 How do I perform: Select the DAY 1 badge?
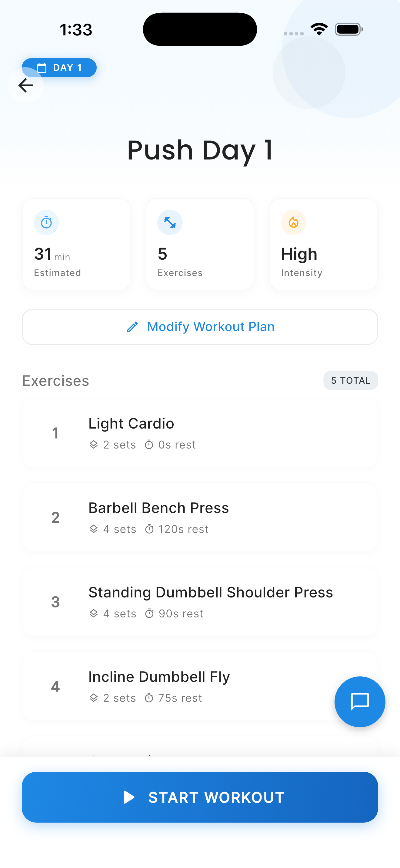(59, 67)
